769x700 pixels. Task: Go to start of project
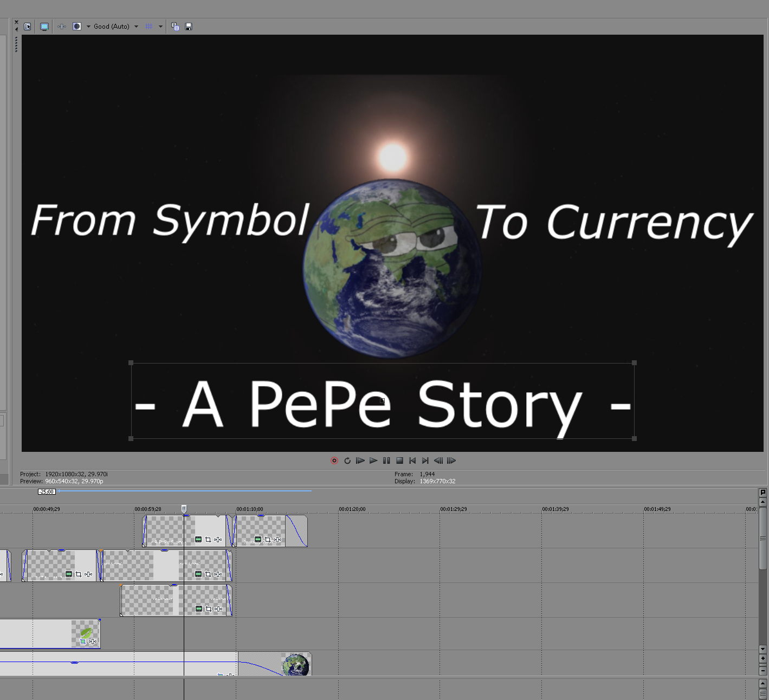pyautogui.click(x=412, y=461)
